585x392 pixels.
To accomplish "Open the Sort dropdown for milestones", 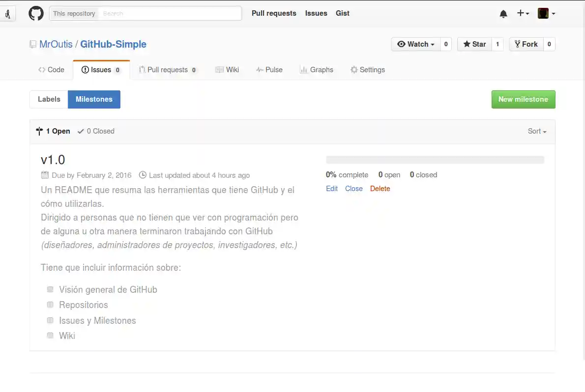I will (537, 131).
